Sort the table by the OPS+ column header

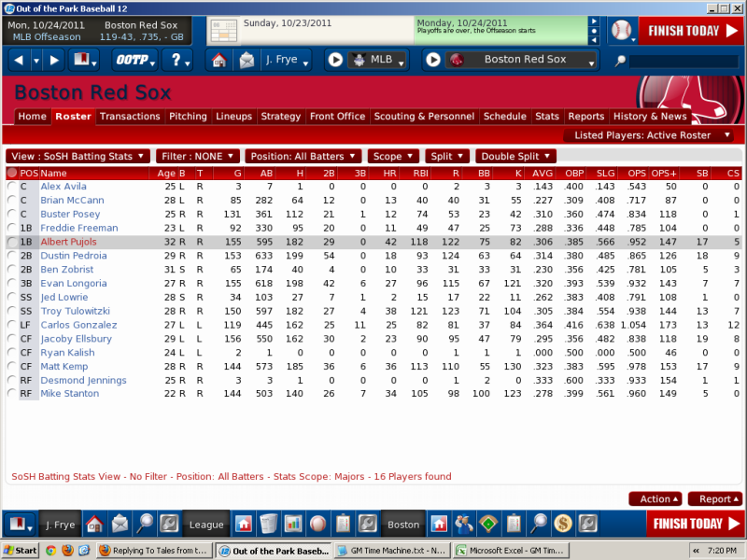664,174
